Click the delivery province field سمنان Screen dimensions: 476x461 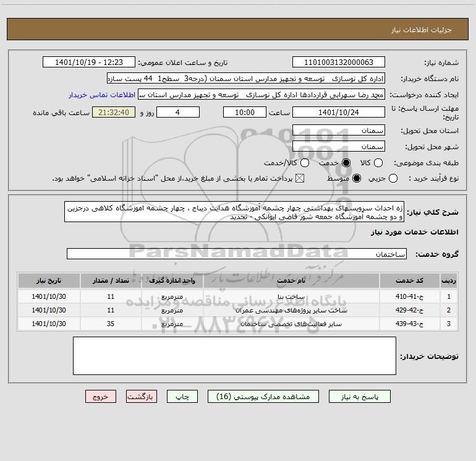339,131
